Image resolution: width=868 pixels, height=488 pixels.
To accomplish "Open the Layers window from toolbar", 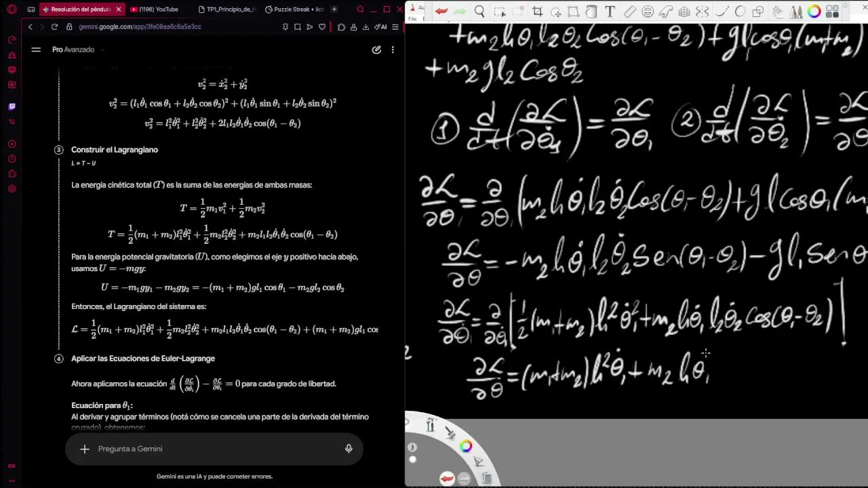I will tap(777, 12).
